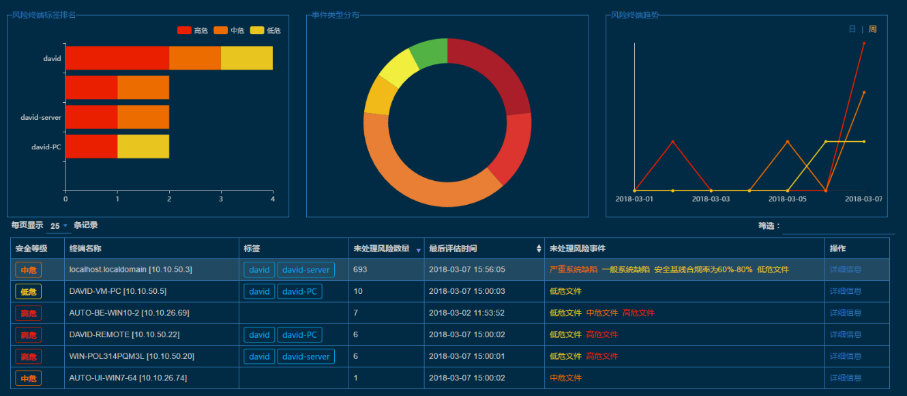The height and width of the screenshot is (396, 907).
Task: Select 严重系统缺陷 event in first row
Action: click(x=573, y=269)
